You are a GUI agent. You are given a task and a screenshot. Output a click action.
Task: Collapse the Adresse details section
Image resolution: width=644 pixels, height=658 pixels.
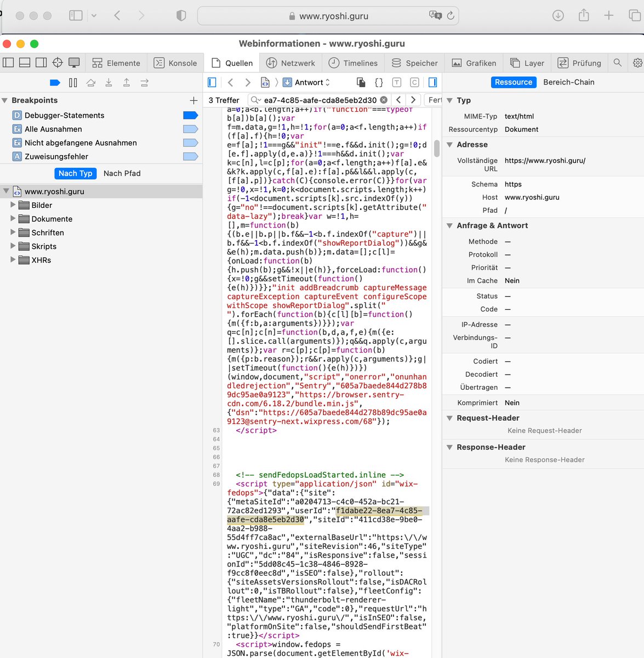pos(449,145)
